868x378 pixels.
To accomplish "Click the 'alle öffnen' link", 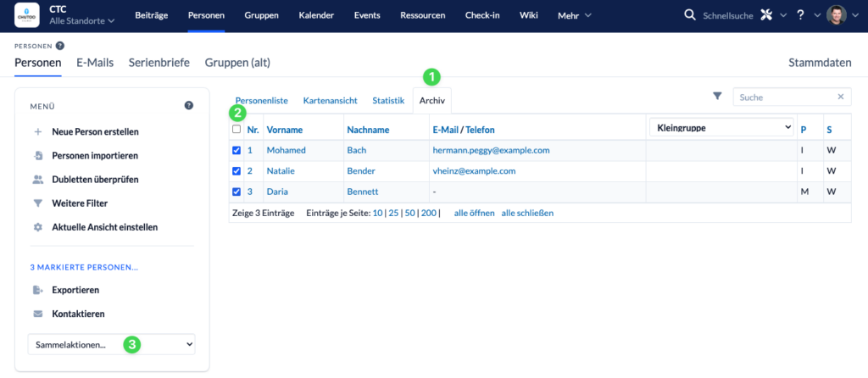I will [474, 213].
